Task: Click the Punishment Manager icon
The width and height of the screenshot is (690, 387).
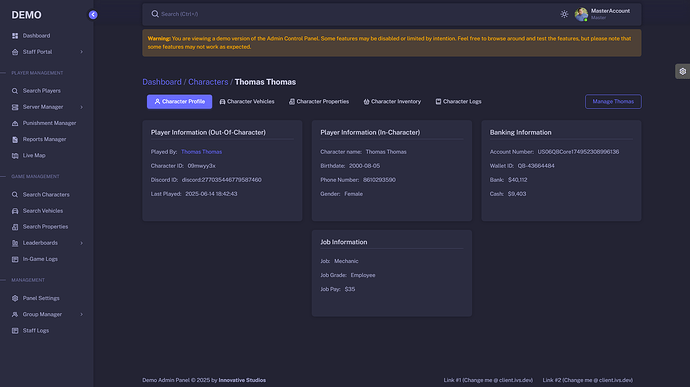Action: [15, 123]
